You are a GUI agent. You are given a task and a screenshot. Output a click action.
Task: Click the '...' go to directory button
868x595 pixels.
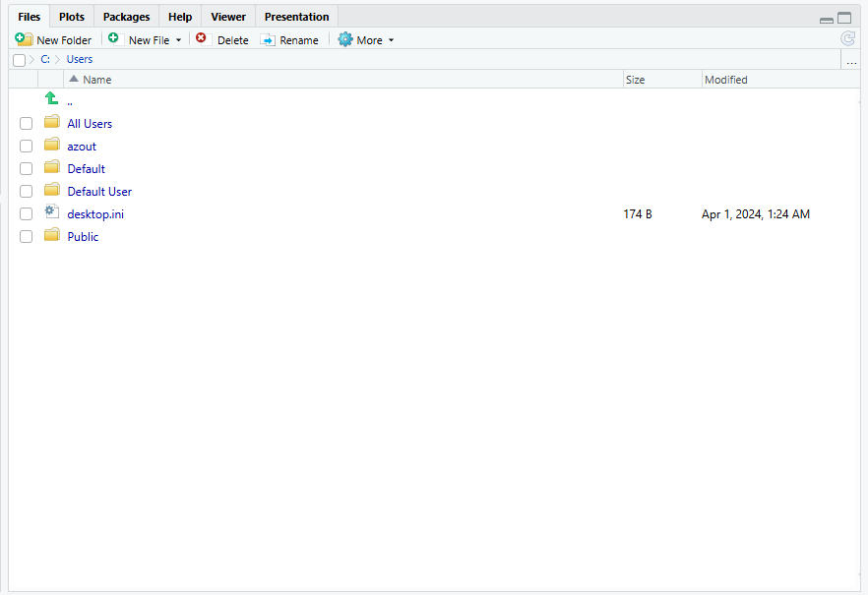pos(851,61)
